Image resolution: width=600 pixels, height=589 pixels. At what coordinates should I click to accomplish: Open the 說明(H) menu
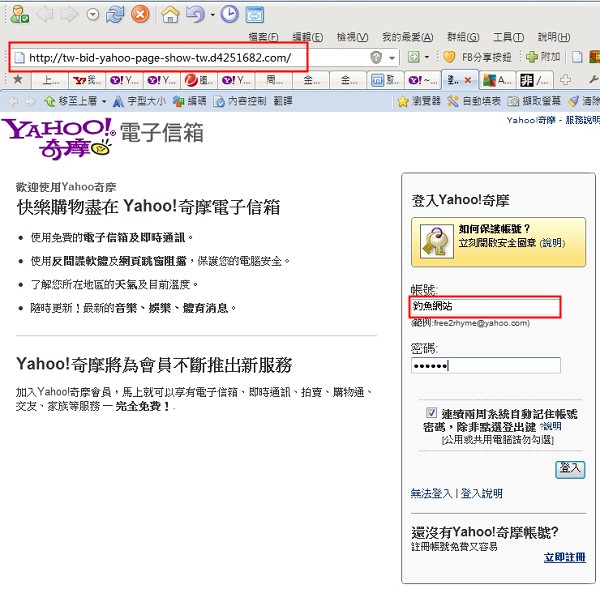(x=554, y=37)
